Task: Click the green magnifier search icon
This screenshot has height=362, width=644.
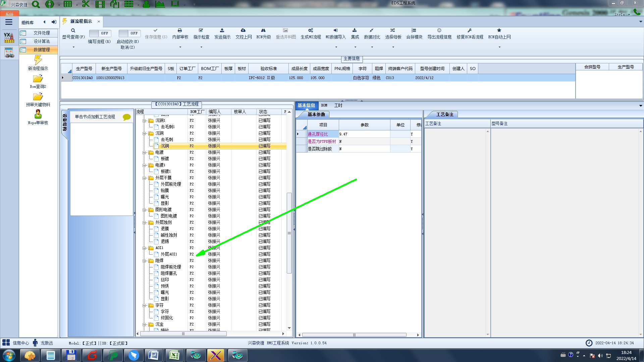Action: click(x=36, y=4)
